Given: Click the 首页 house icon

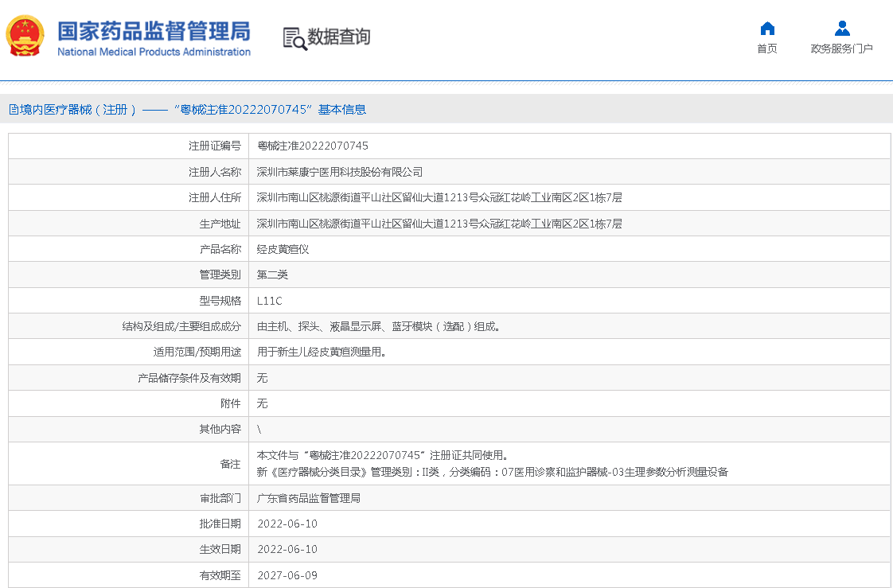Looking at the screenshot, I should pos(767,29).
